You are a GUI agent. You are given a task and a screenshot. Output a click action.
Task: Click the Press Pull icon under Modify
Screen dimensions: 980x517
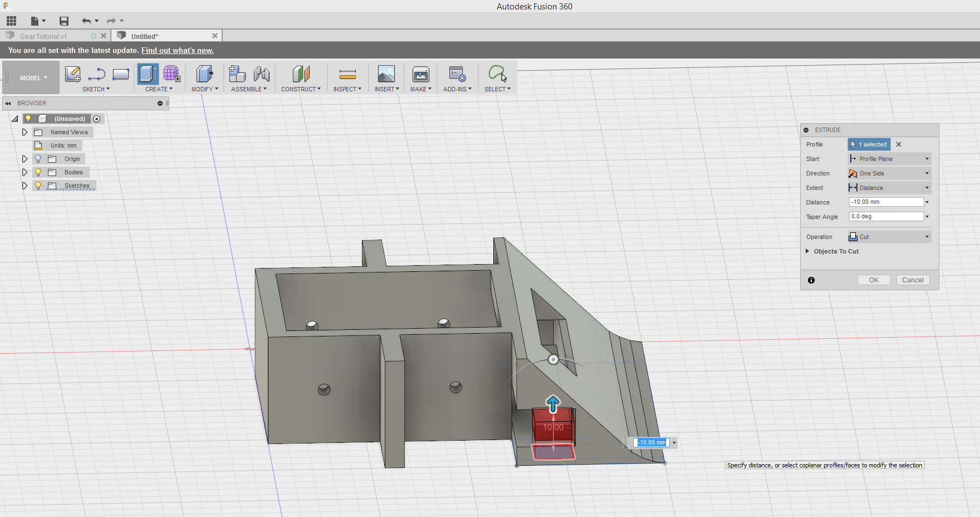click(204, 74)
